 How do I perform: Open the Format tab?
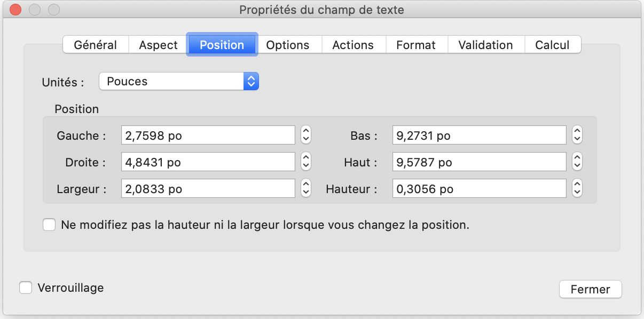pyautogui.click(x=417, y=45)
